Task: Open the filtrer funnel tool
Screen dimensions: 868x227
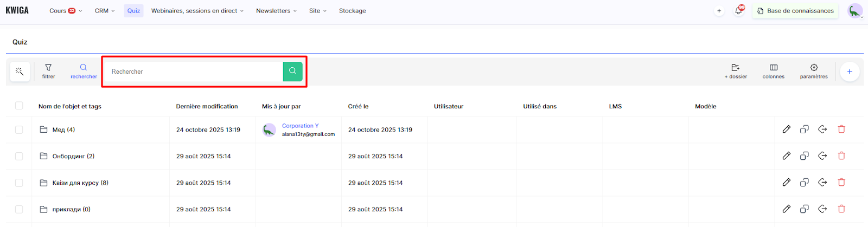Action: [x=48, y=71]
